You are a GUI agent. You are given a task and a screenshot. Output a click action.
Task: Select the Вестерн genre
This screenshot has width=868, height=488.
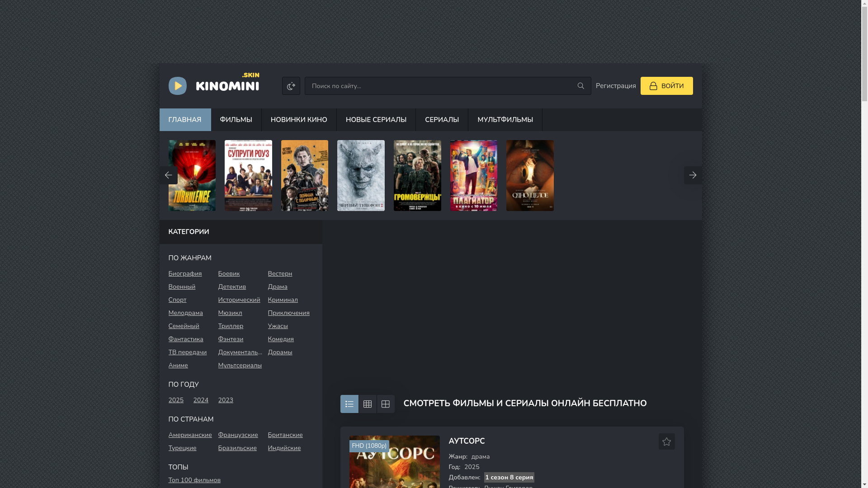click(x=280, y=274)
